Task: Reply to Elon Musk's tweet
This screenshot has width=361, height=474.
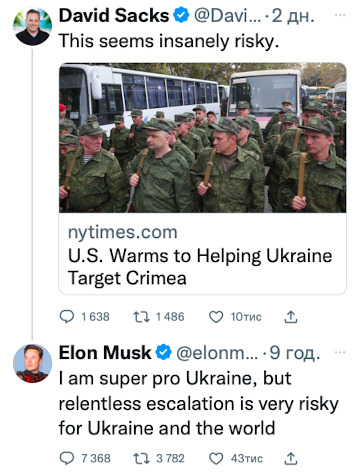Action: click(67, 458)
